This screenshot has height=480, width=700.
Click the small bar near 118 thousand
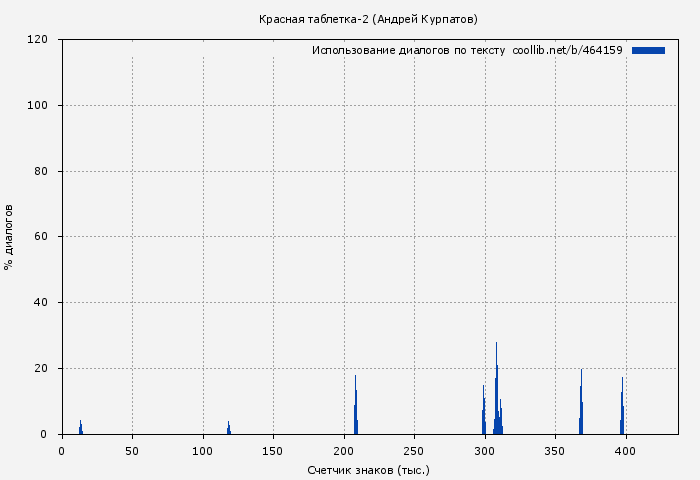(x=228, y=428)
